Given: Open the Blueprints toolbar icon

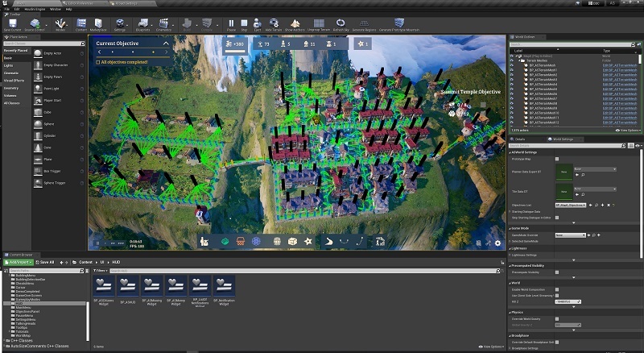Looking at the screenshot, I should point(143,24).
